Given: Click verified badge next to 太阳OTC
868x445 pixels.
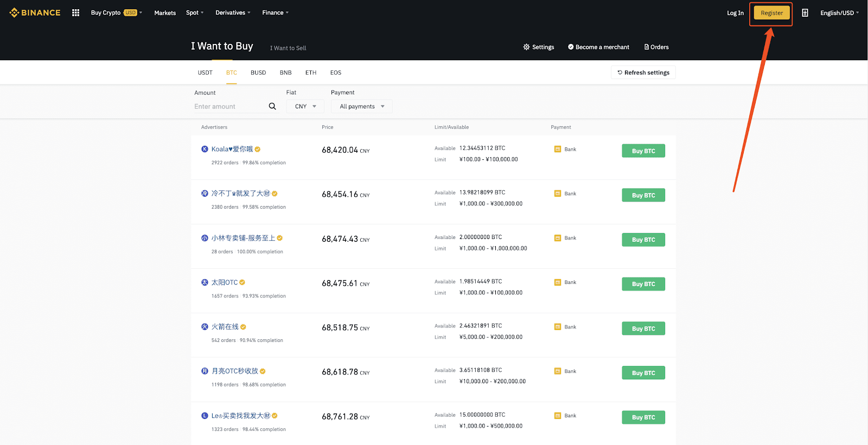Looking at the screenshot, I should click(242, 282).
